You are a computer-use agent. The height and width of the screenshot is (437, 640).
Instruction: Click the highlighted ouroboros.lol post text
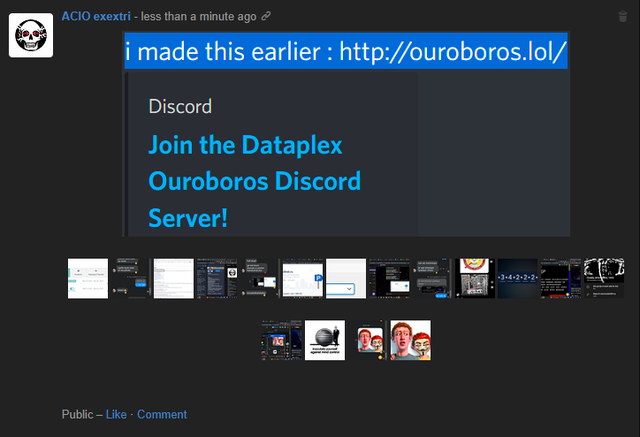[x=346, y=51]
